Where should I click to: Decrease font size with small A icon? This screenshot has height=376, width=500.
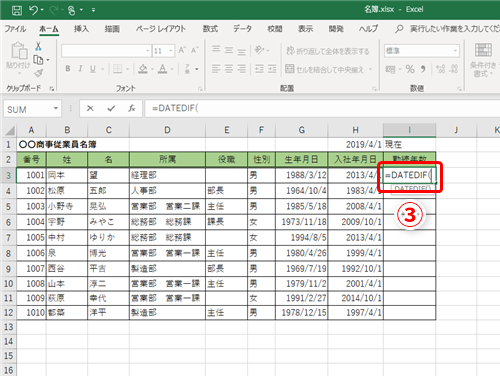click(x=195, y=50)
